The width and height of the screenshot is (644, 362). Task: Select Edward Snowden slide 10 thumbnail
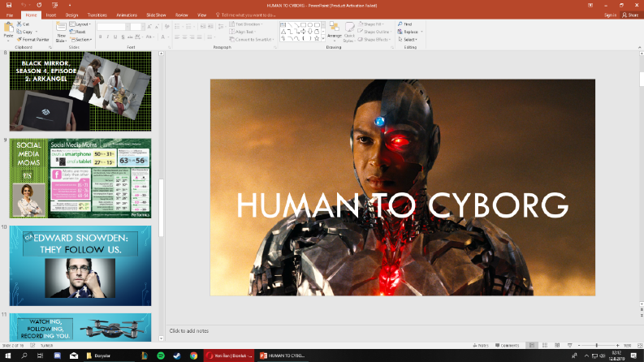[80, 265]
